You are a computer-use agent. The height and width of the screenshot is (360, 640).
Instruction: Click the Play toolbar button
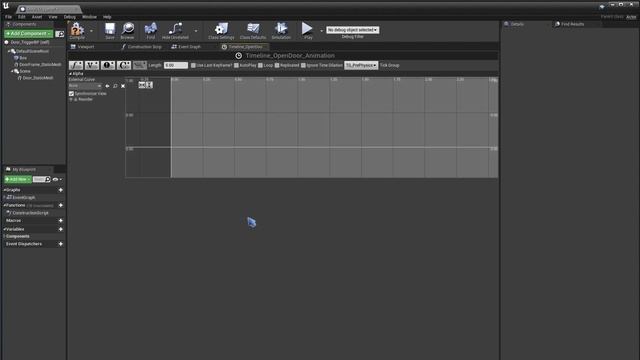pyautogui.click(x=307, y=30)
